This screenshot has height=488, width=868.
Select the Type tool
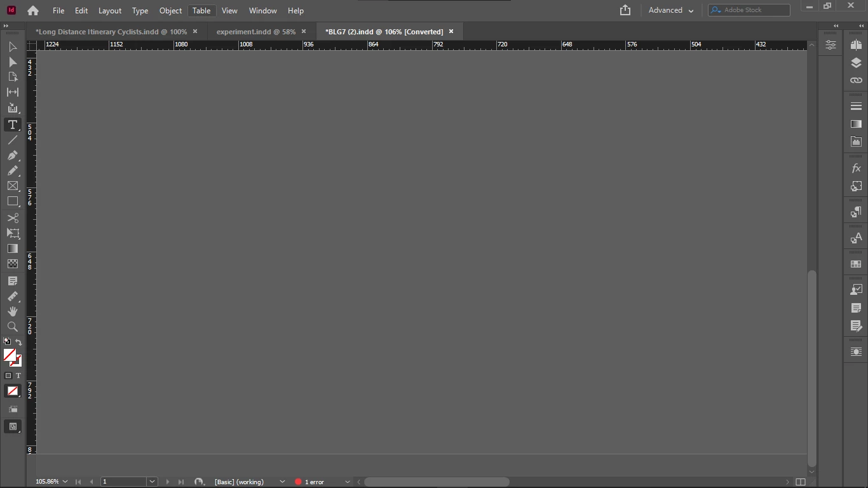[12, 125]
